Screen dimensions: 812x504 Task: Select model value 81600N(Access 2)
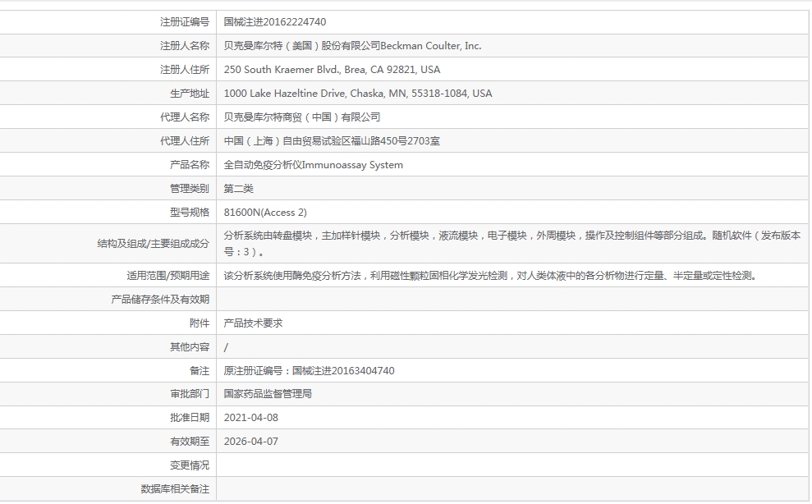pos(265,213)
